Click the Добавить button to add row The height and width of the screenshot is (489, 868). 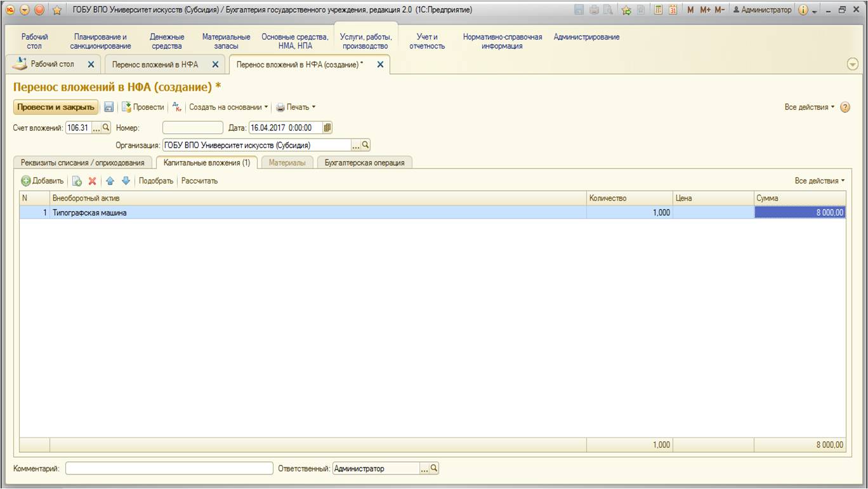click(43, 181)
